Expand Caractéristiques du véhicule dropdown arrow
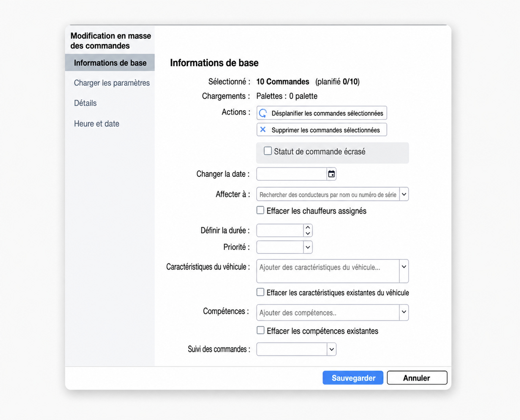Viewport: 520px width, 420px height. (404, 267)
